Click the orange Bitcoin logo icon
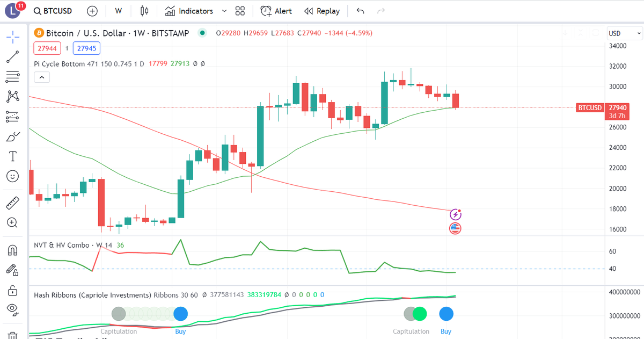 [39, 33]
